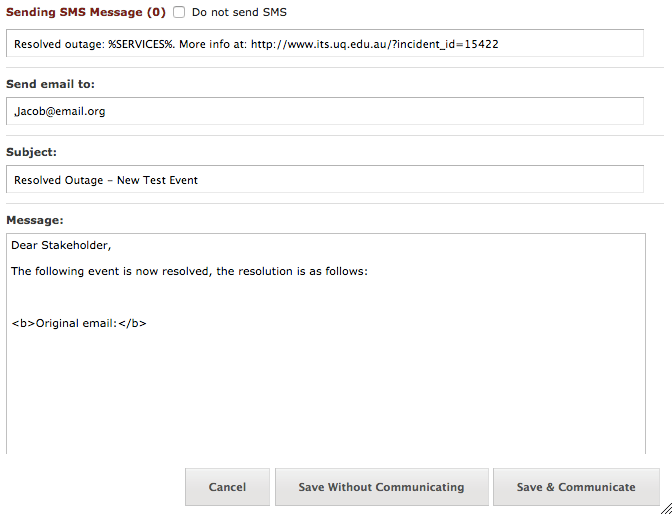Click the "Sending SMS Message (0)" heading
Screen dimensions: 672x515
tap(86, 12)
